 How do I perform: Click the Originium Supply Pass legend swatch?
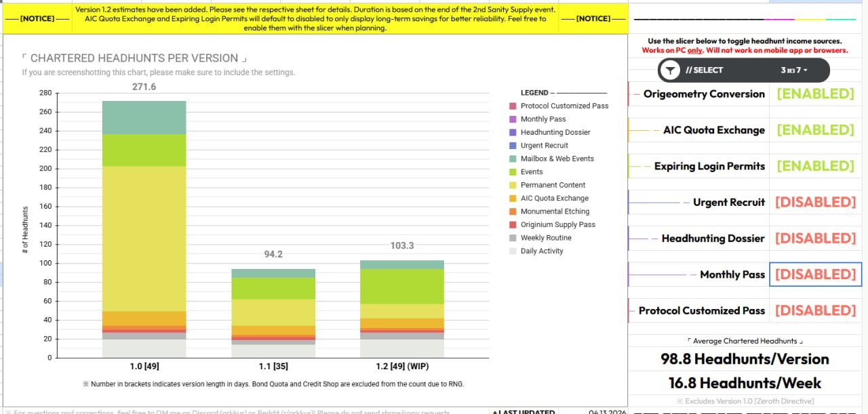[x=513, y=225]
